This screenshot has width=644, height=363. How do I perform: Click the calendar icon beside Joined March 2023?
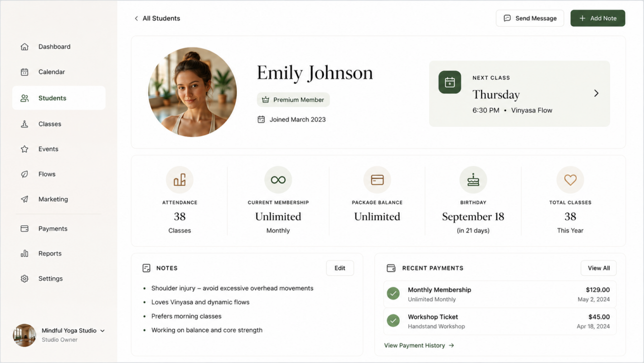(261, 120)
